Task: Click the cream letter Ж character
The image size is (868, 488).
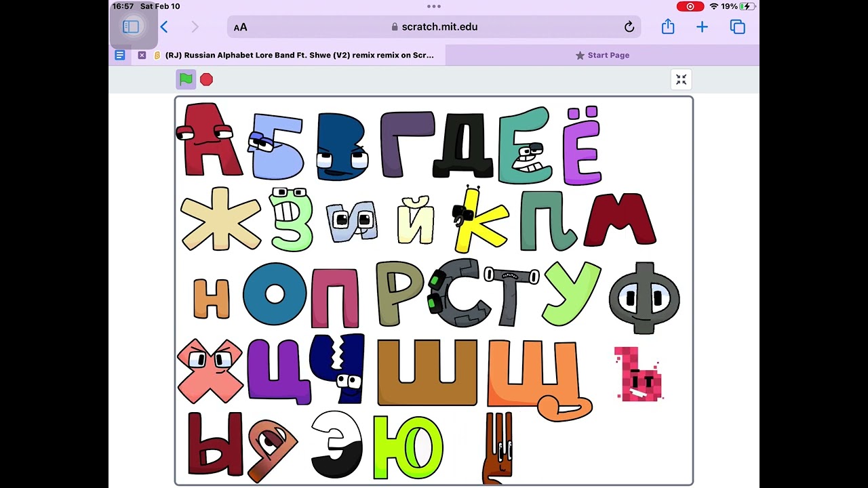Action: click(220, 219)
